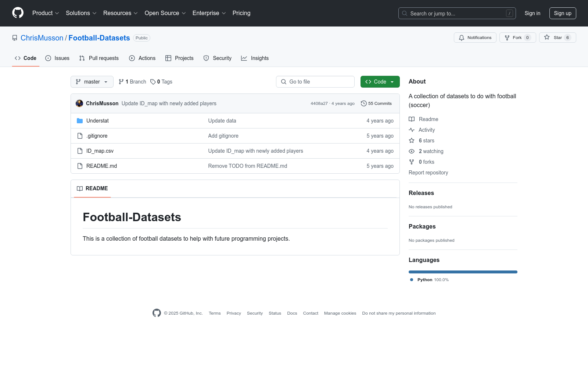
Task: Open the Pricing page
Action: (241, 13)
